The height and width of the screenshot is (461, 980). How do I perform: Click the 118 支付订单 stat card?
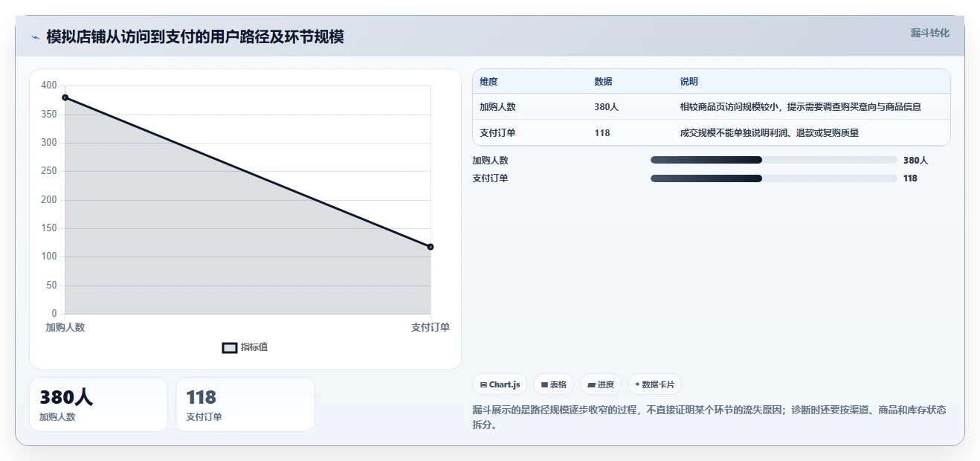click(x=245, y=404)
